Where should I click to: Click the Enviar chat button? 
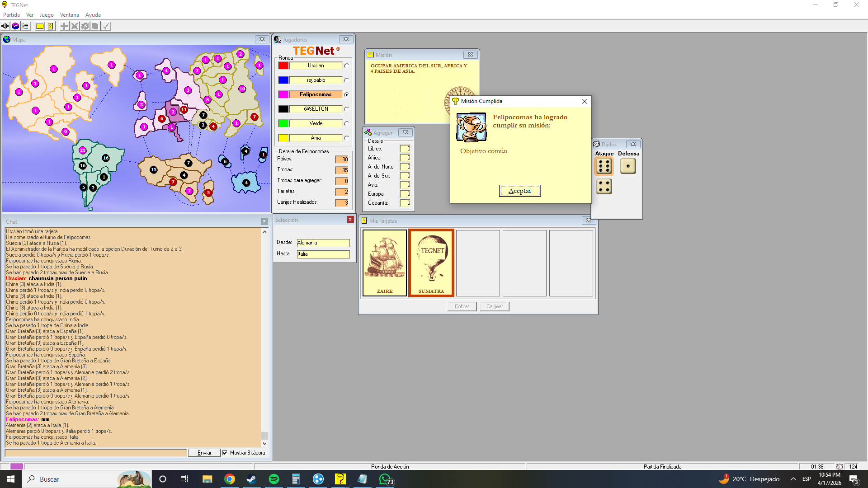click(x=204, y=453)
